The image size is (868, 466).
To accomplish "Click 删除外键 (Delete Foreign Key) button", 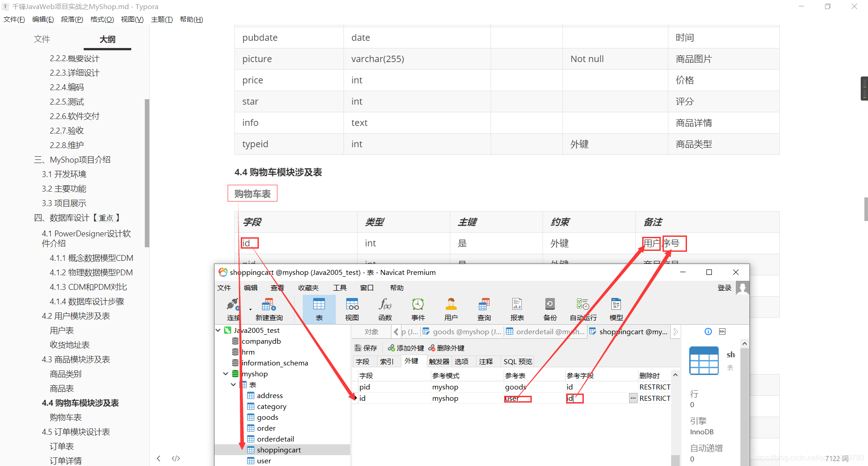I will [447, 348].
